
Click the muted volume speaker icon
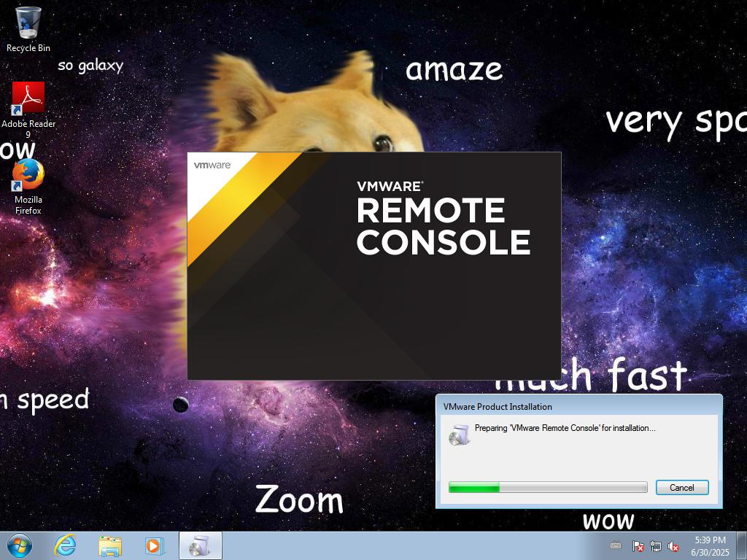coord(674,546)
